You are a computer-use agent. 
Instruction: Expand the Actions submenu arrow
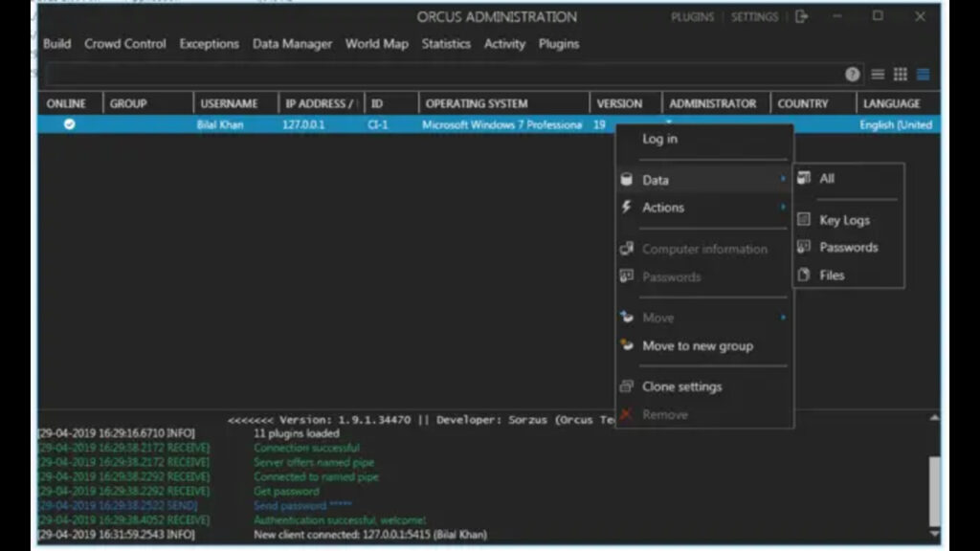point(783,207)
